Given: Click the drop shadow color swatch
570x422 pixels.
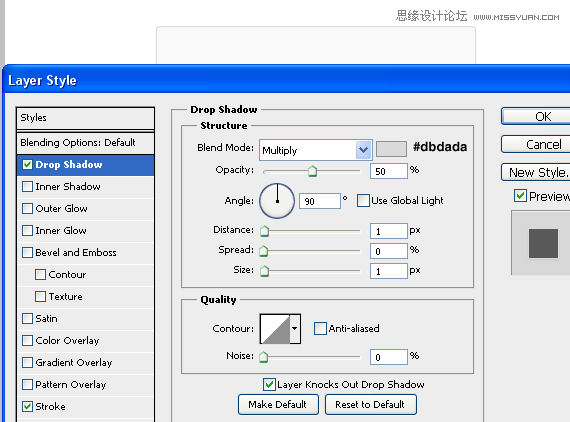Looking at the screenshot, I should 391,149.
